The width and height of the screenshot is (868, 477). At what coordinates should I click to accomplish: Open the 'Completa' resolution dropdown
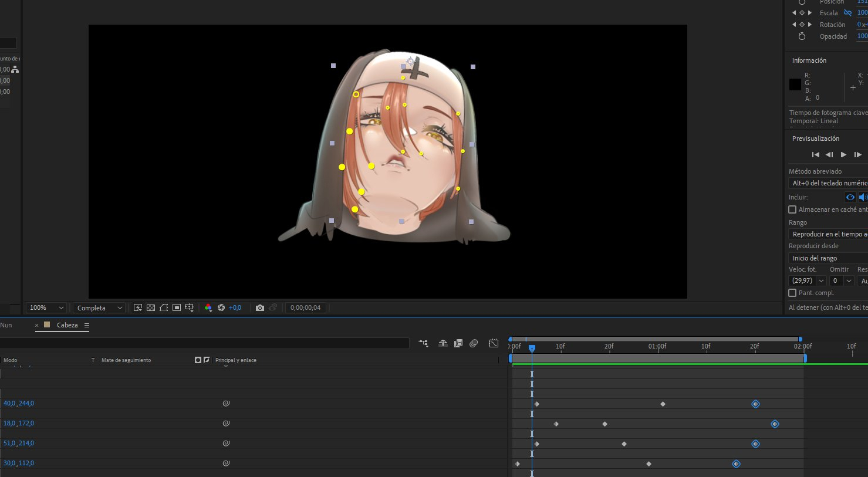coord(100,307)
